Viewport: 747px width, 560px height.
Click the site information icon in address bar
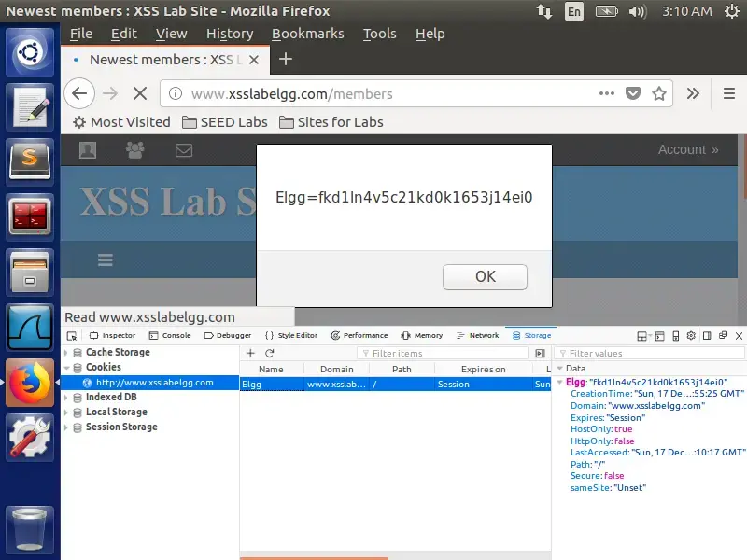tap(176, 93)
